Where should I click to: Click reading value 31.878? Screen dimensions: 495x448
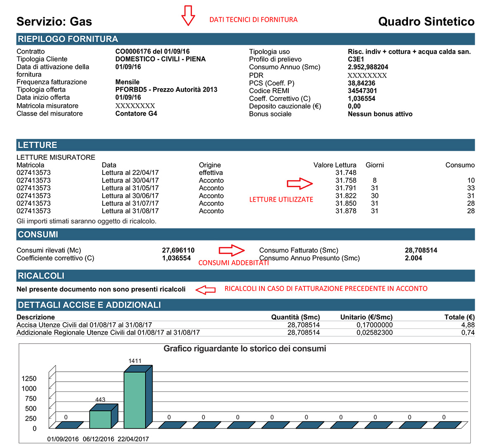(346, 211)
